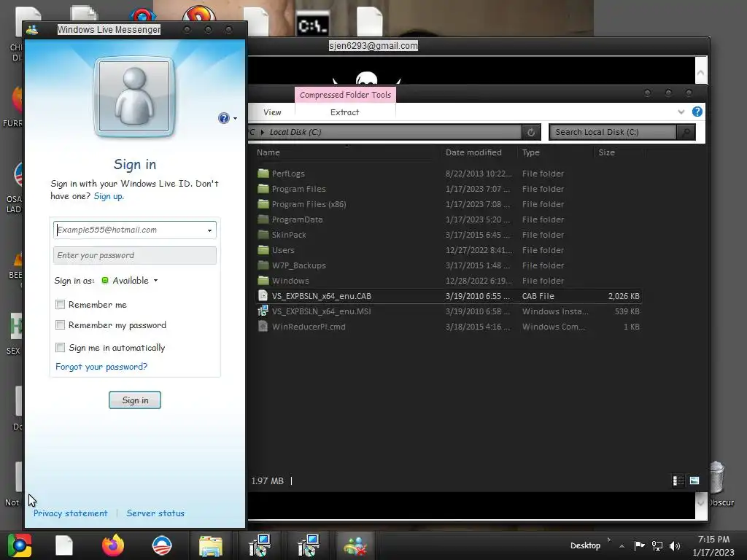
Task: Click the Sign in button
Action: tap(135, 400)
